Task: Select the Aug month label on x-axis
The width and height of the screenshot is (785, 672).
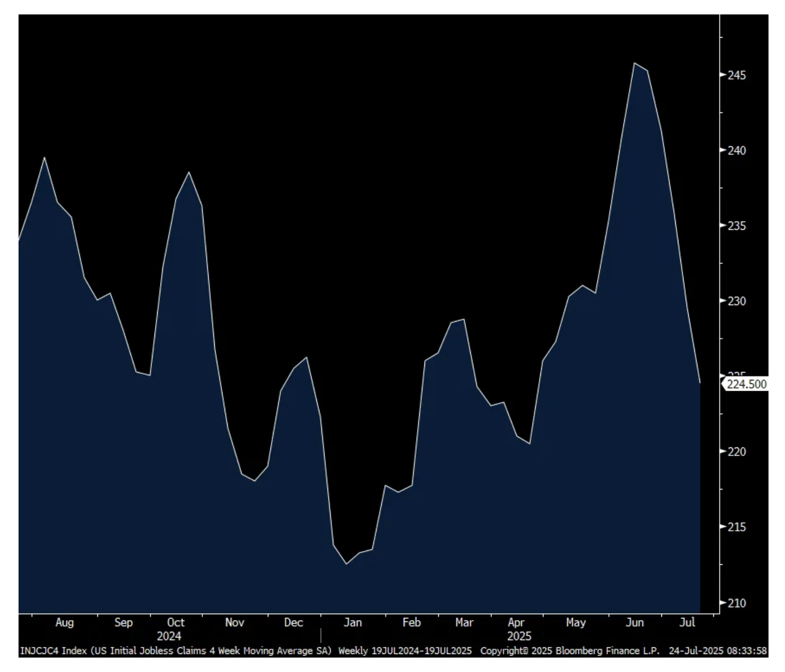Action: coord(64,623)
